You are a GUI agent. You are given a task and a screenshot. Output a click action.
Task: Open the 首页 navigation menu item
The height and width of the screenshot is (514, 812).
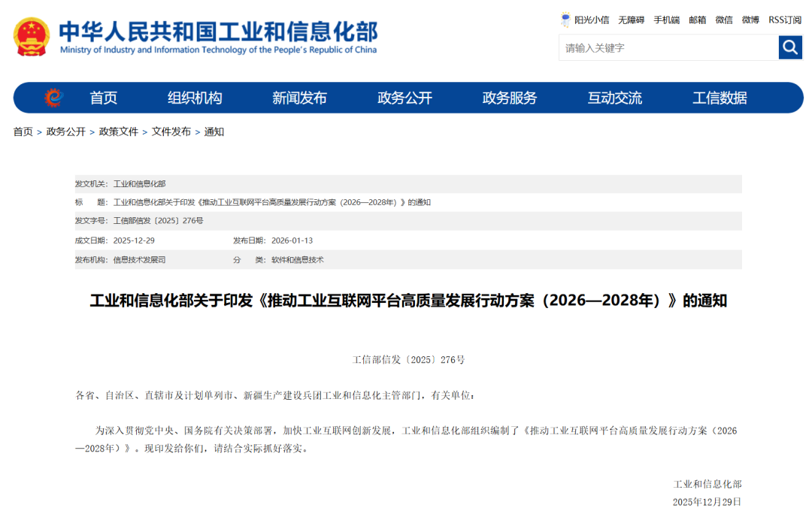point(104,98)
